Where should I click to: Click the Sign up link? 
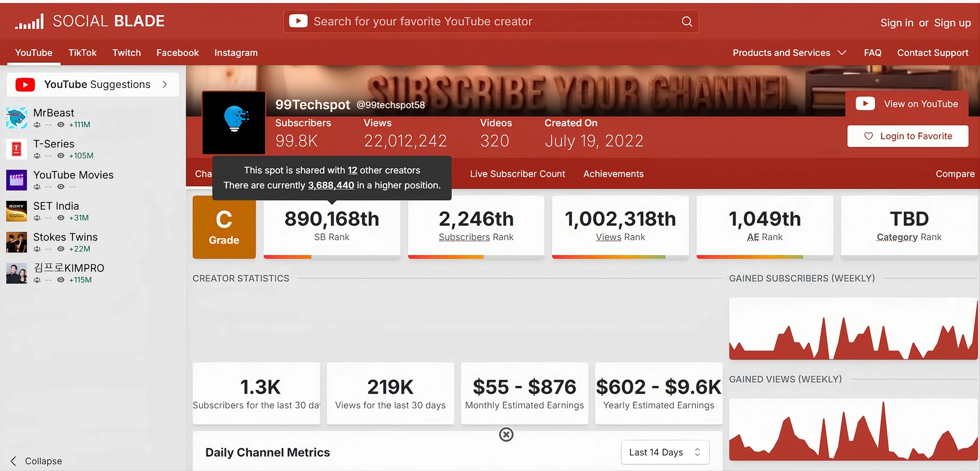click(x=952, y=23)
